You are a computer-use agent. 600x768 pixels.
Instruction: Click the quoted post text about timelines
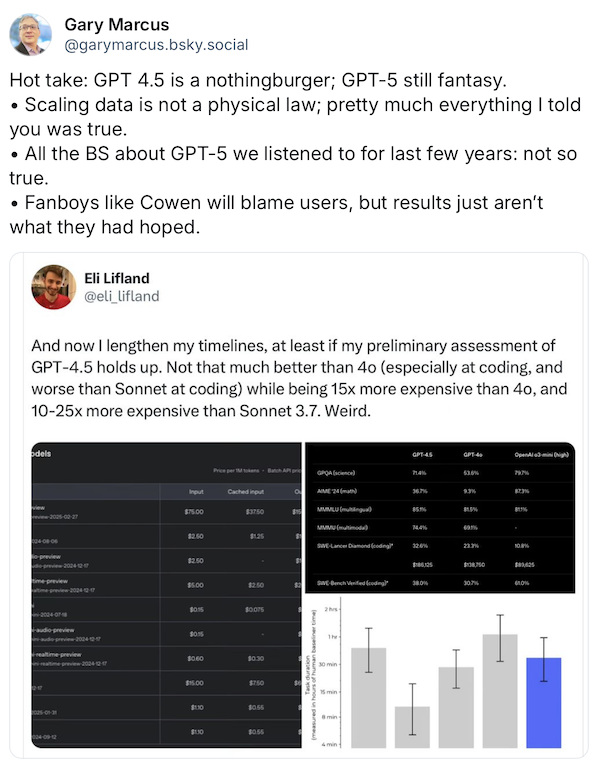299,378
